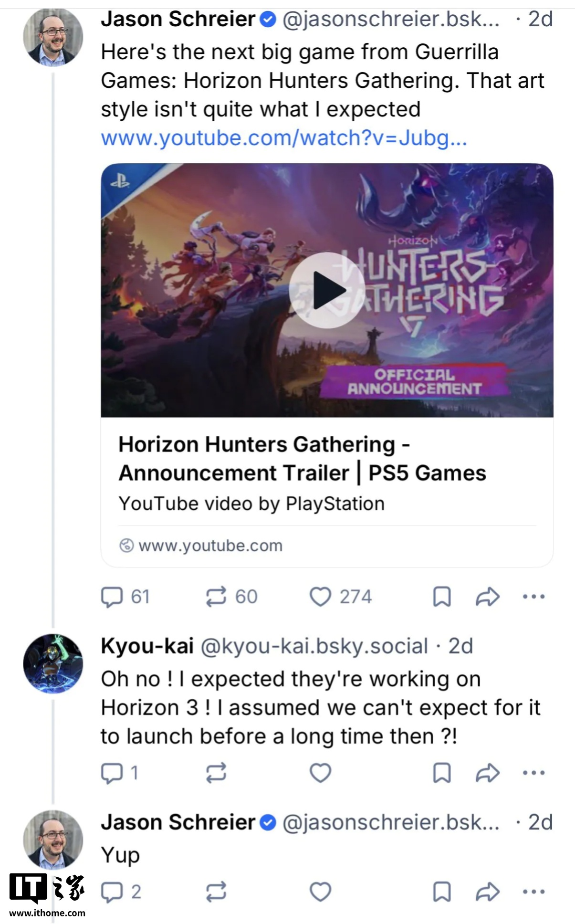
Task: Like Kyou-kai's comment about Horizon 3
Action: (x=320, y=773)
